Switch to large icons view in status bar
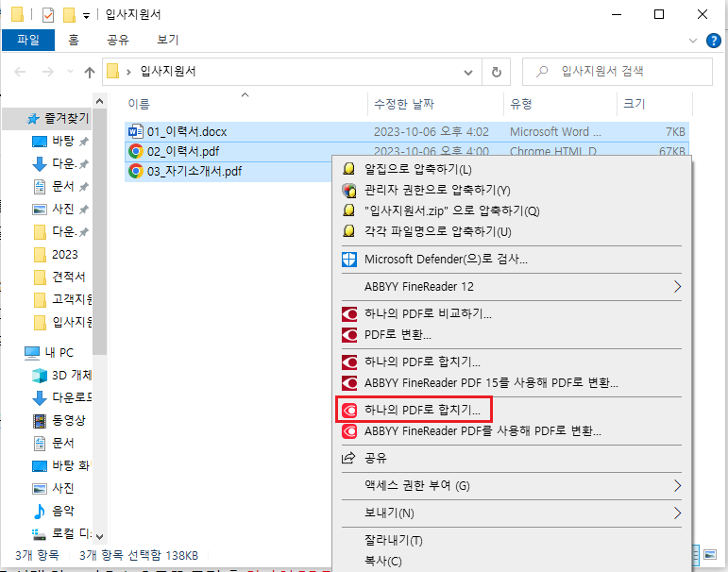This screenshot has height=572, width=728. (710, 554)
